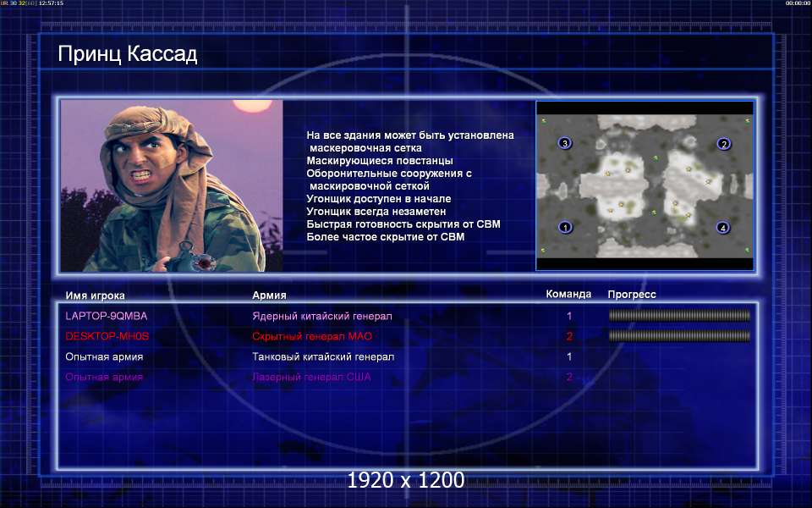This screenshot has width=812, height=508.
Task: Click the line "Угонщик доступен в начале"
Action: click(x=379, y=198)
